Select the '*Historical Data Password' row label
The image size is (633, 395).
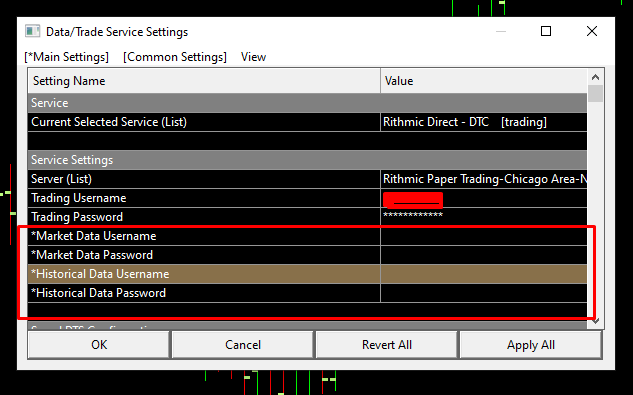99,293
